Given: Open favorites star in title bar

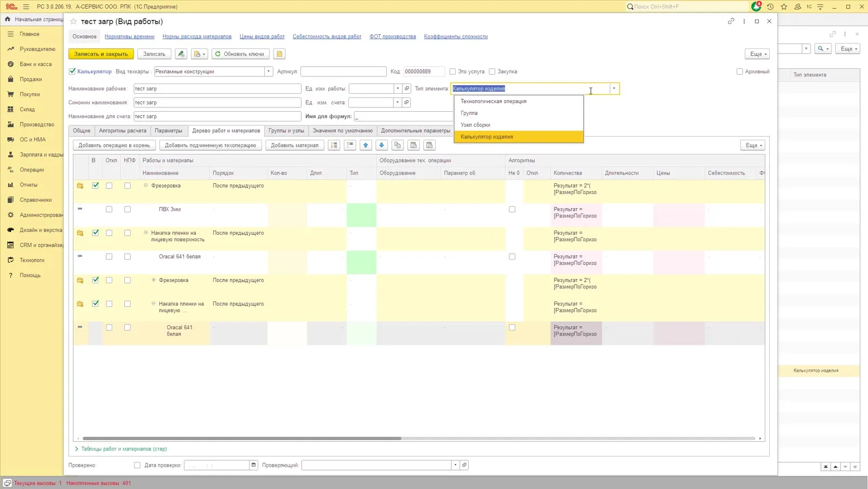Looking at the screenshot, I should pyautogui.click(x=783, y=7).
